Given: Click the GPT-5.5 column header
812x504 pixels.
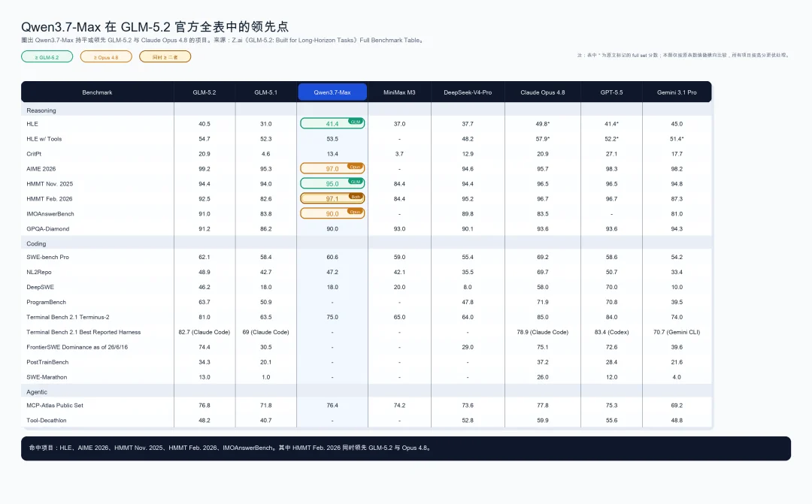Looking at the screenshot, I should (x=611, y=92).
